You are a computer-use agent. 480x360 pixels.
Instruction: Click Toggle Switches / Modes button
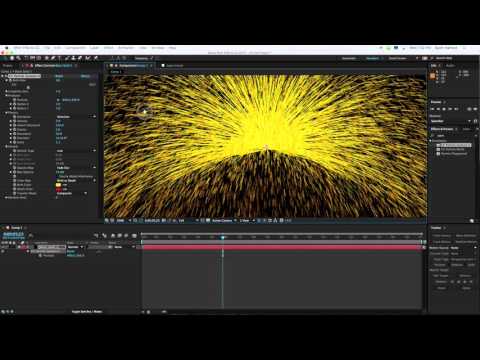87,312
